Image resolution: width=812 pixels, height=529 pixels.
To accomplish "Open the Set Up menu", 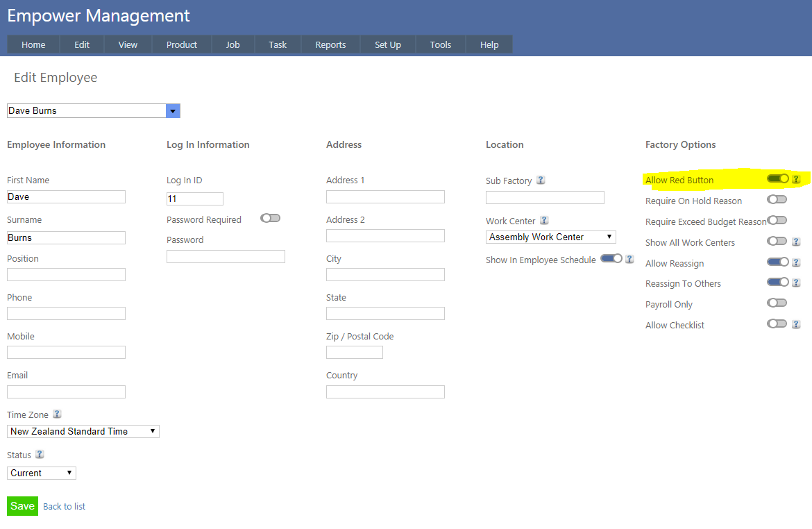I will [x=387, y=45].
